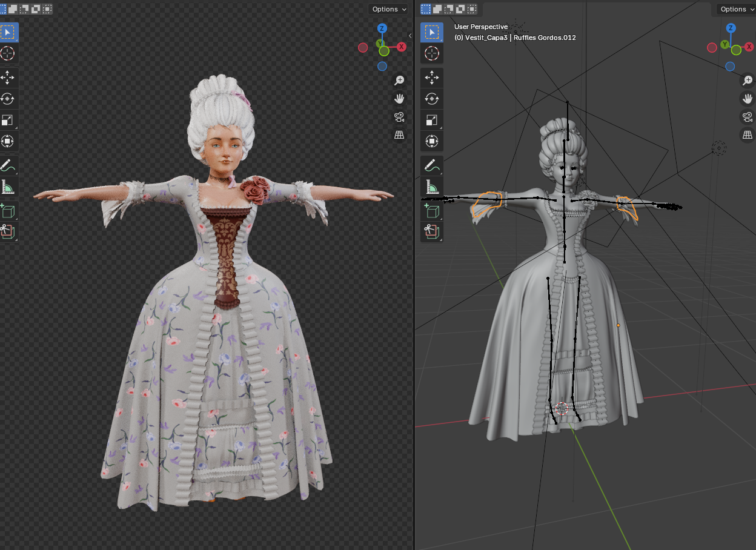Select the 3D Cursor tool in right viewport
Screen dimensions: 756x550
(x=432, y=53)
